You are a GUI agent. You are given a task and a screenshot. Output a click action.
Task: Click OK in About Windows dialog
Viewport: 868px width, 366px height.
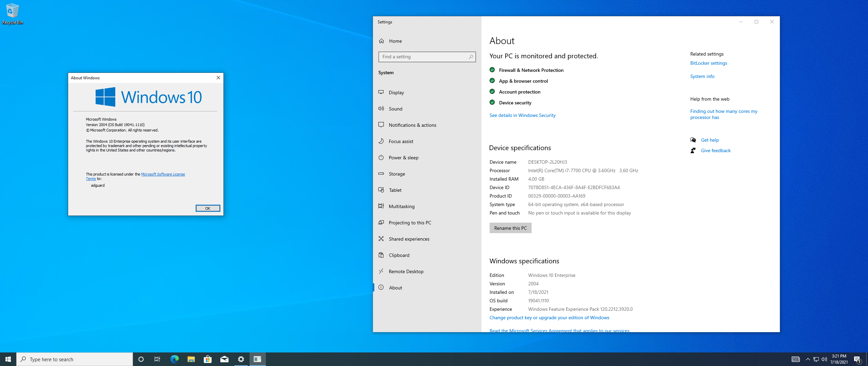pos(208,208)
